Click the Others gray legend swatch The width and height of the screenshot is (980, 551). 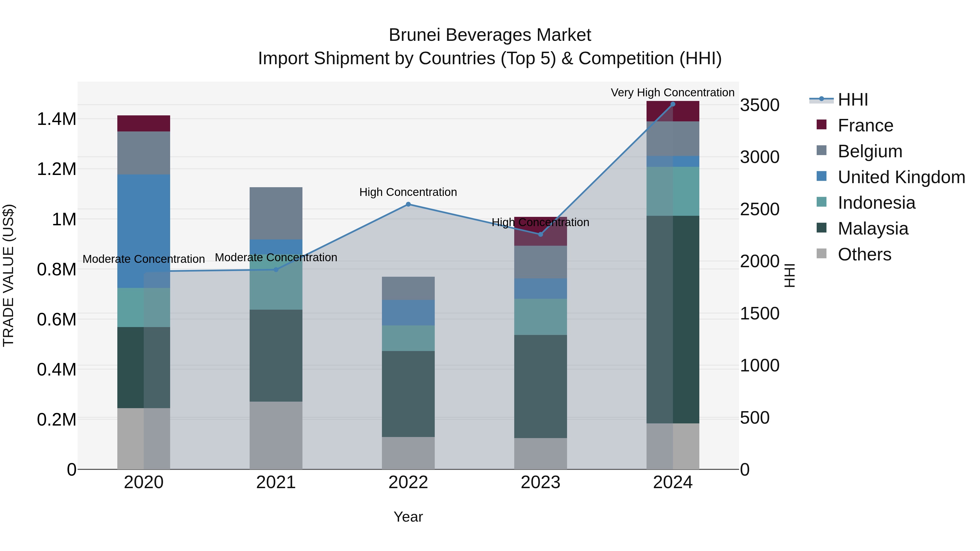coord(821,254)
